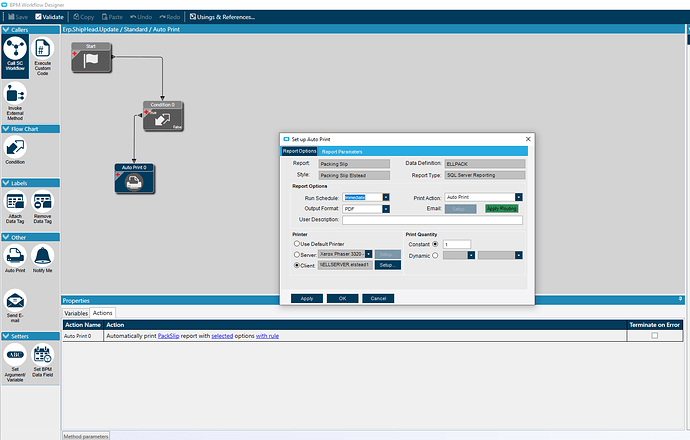Screen dimensions: 690x440
Task: Click the green Apply Routing button
Action: point(502,209)
